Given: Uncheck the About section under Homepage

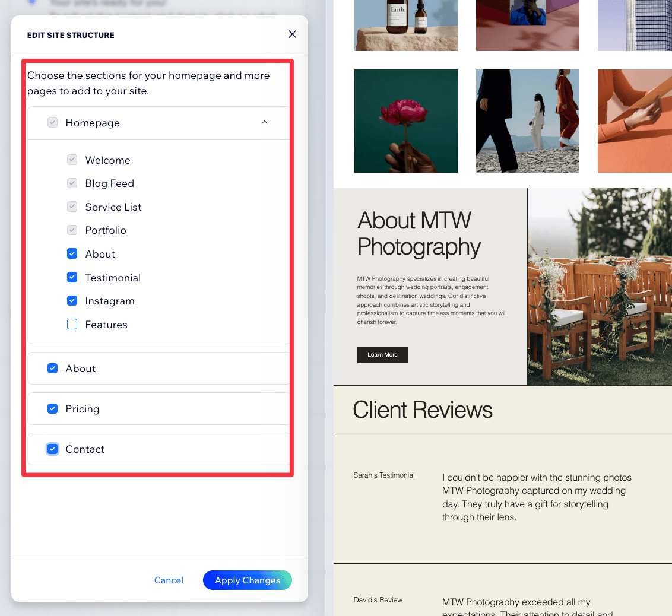Looking at the screenshot, I should pos(72,253).
